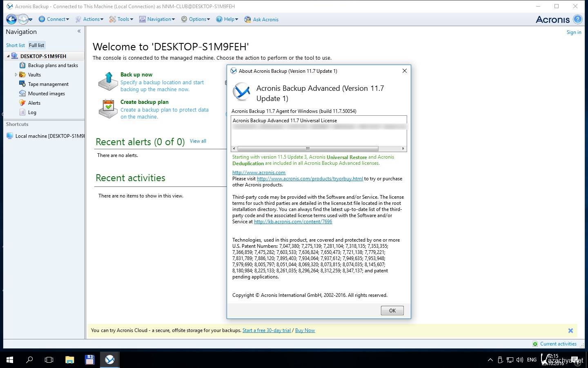
Task: Click the blue help question mark icon
Action: (x=577, y=19)
